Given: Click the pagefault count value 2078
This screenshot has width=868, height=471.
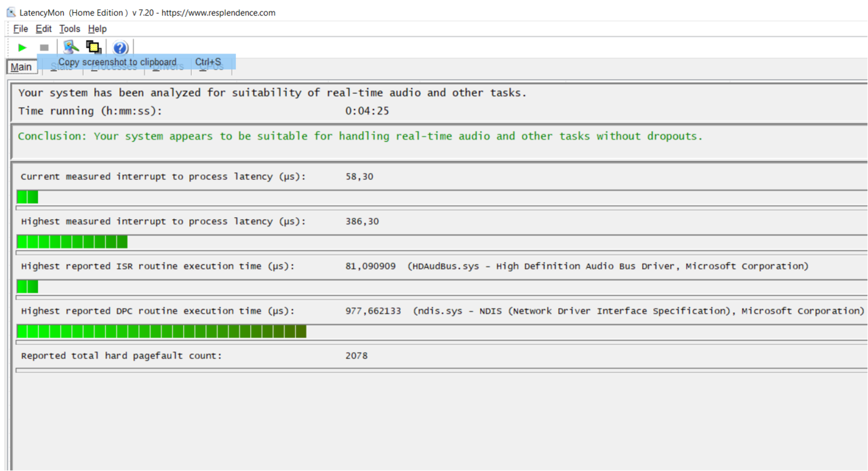Looking at the screenshot, I should coord(357,356).
